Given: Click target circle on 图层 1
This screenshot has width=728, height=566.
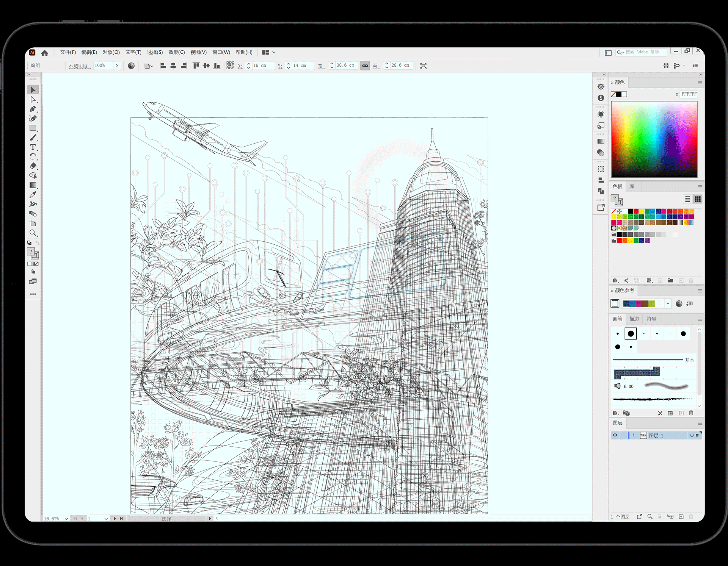Looking at the screenshot, I should [692, 435].
